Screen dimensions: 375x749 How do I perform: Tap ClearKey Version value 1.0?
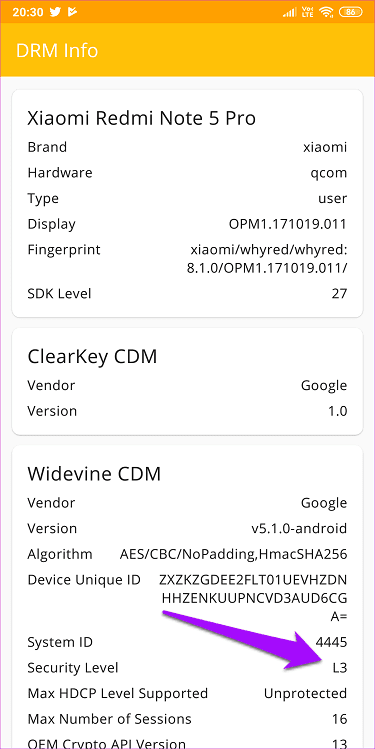click(x=338, y=411)
